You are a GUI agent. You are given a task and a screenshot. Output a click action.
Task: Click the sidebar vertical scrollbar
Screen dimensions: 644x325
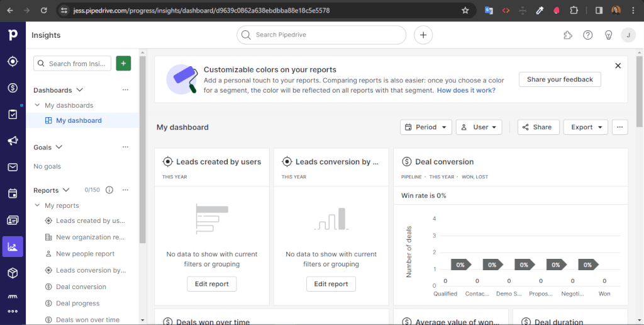pyautogui.click(x=143, y=150)
